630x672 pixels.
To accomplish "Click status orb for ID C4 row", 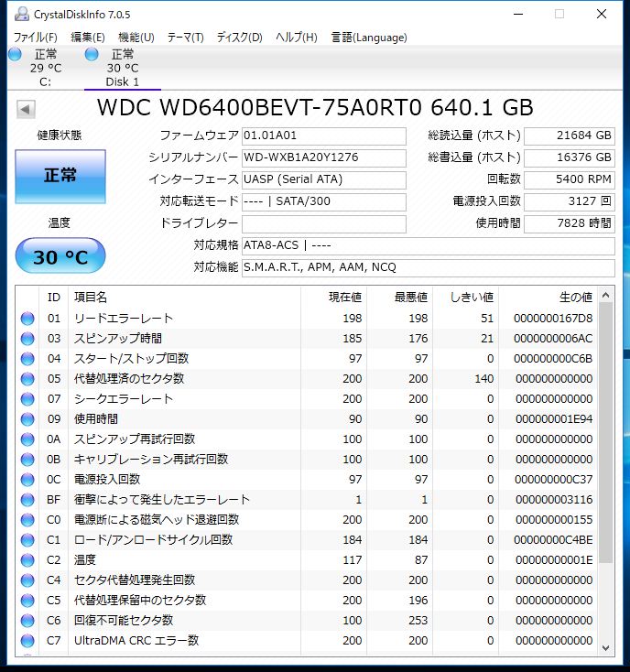I will (x=27, y=580).
